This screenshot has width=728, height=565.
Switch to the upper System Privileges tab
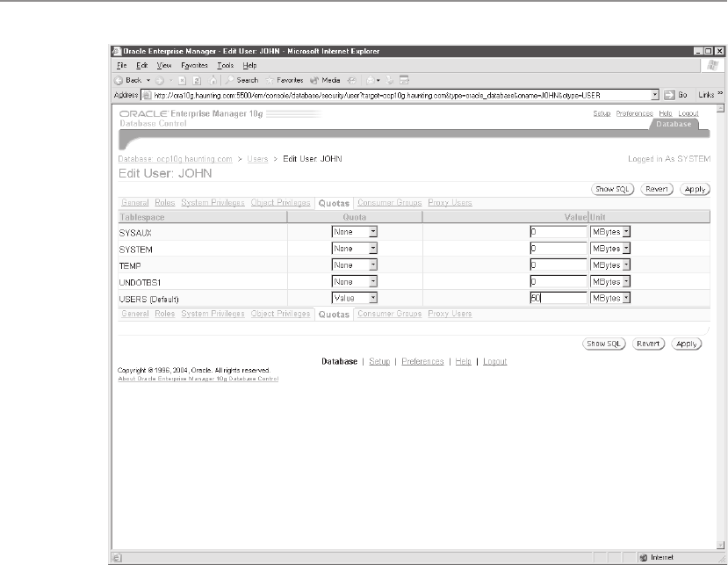tap(213, 203)
